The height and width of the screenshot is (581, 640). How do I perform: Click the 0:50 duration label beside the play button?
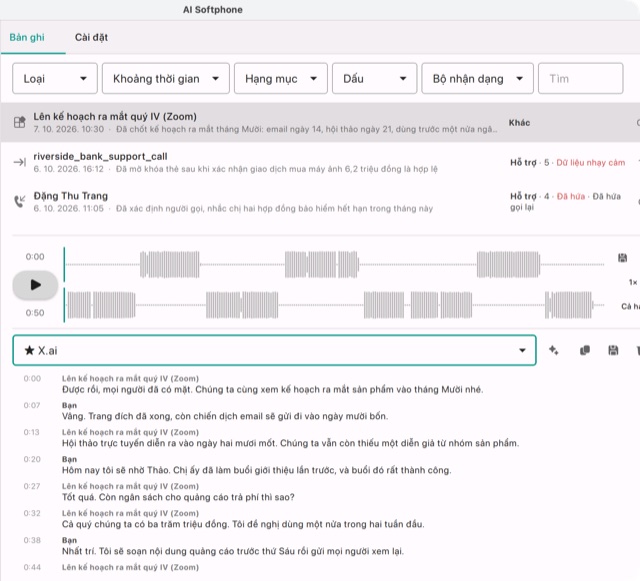[x=35, y=313]
